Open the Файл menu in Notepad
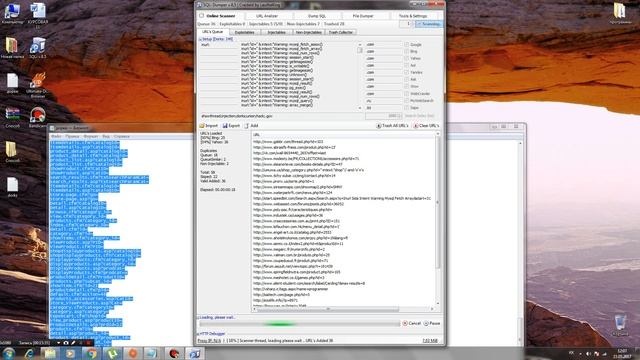The image size is (640, 360). coord(56,136)
